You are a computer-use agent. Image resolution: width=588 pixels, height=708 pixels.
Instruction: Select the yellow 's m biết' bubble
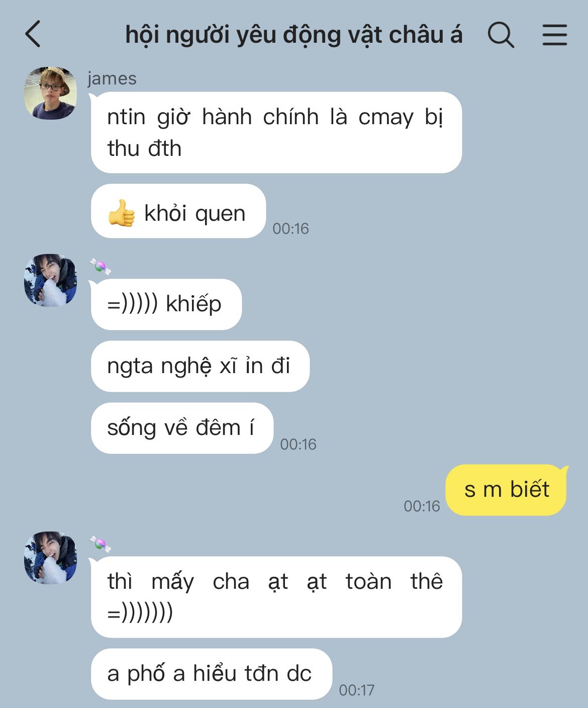click(x=506, y=490)
